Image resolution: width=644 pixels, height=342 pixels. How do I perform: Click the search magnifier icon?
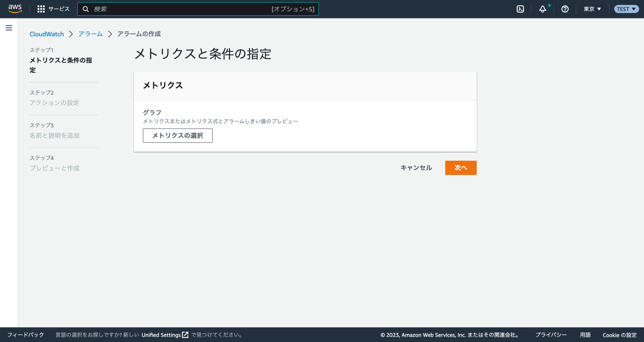[86, 9]
